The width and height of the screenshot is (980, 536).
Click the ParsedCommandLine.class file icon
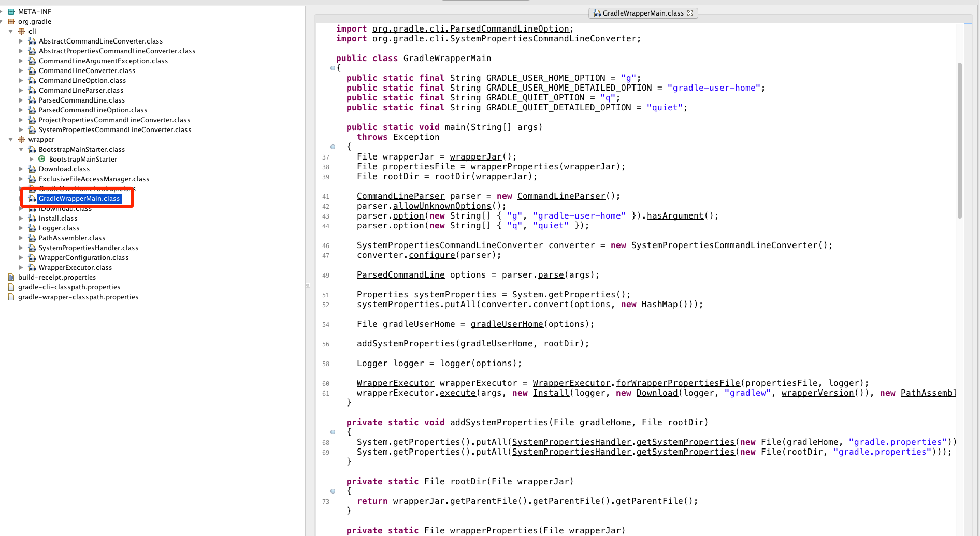point(32,100)
